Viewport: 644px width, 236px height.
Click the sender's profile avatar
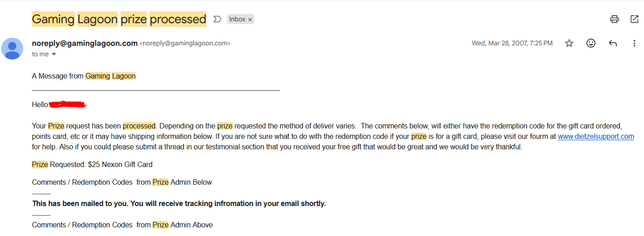(x=12, y=49)
